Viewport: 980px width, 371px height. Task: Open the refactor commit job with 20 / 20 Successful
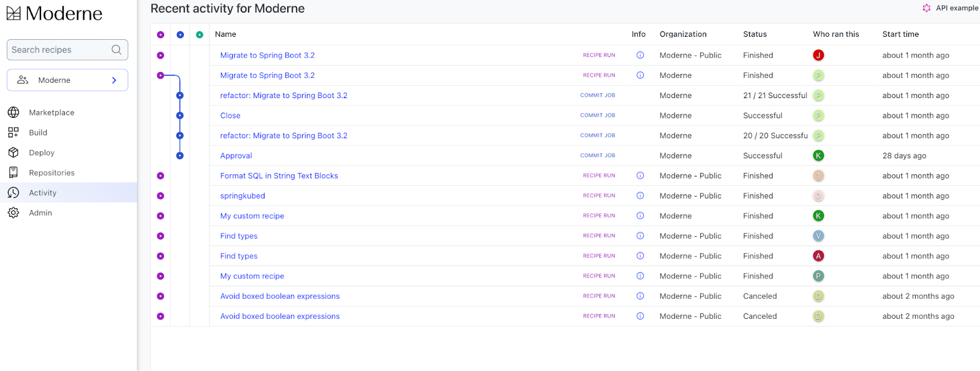(284, 136)
